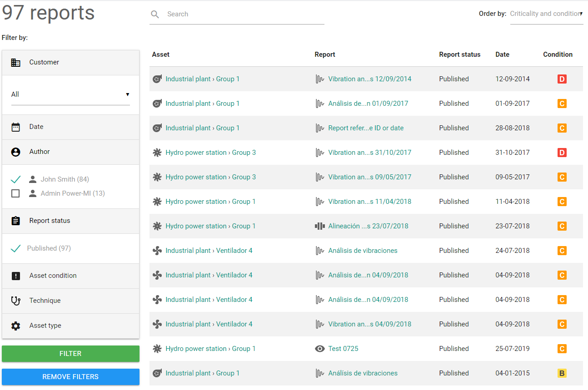Open Vibration an...s 12/09/2014 report link
Screen dimensions: 588x390
point(370,79)
